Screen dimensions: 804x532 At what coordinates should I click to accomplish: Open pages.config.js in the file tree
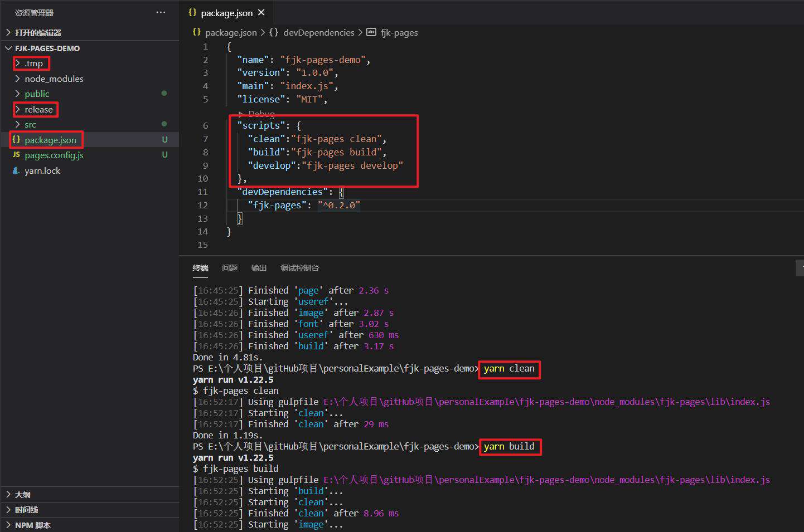point(90,155)
